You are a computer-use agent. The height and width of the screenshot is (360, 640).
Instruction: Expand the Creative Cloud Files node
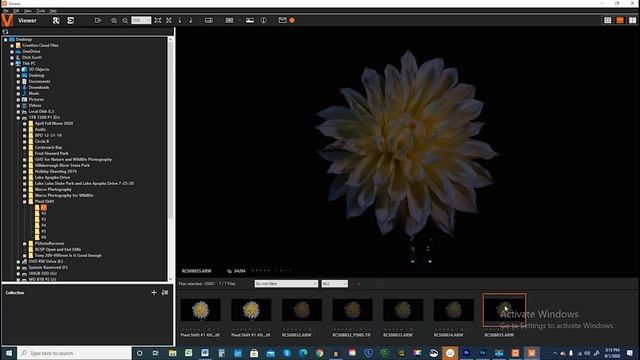coord(12,46)
